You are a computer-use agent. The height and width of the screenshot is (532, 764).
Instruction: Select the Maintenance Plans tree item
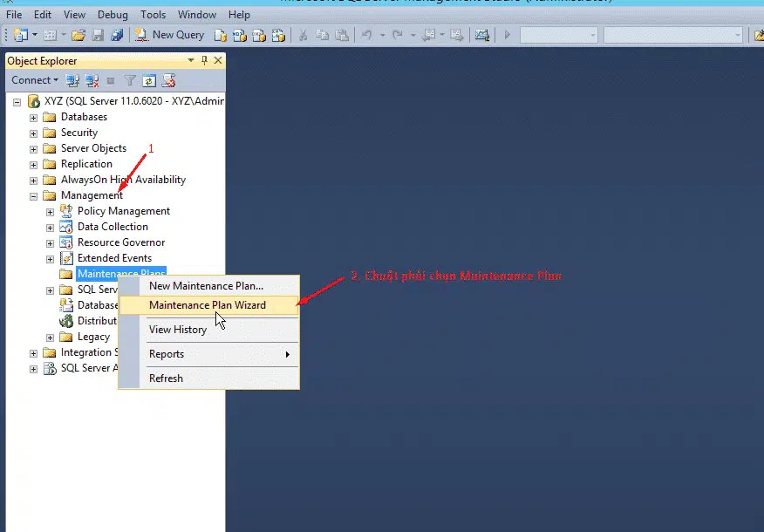point(121,273)
